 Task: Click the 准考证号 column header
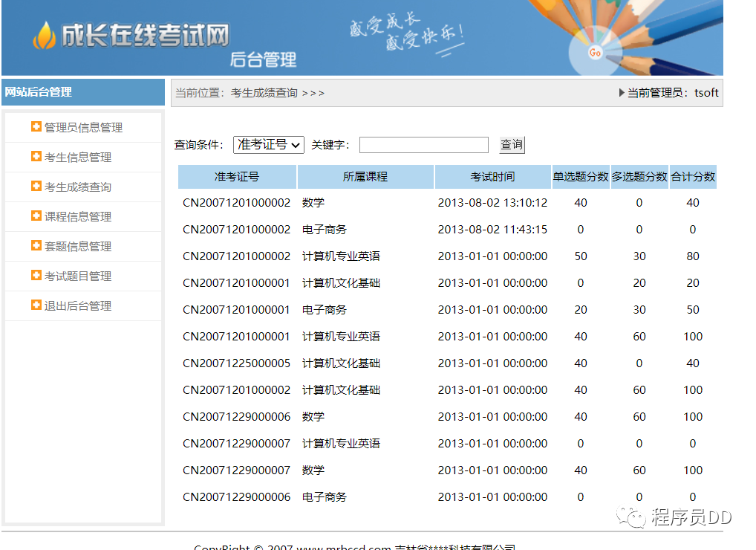237,177
